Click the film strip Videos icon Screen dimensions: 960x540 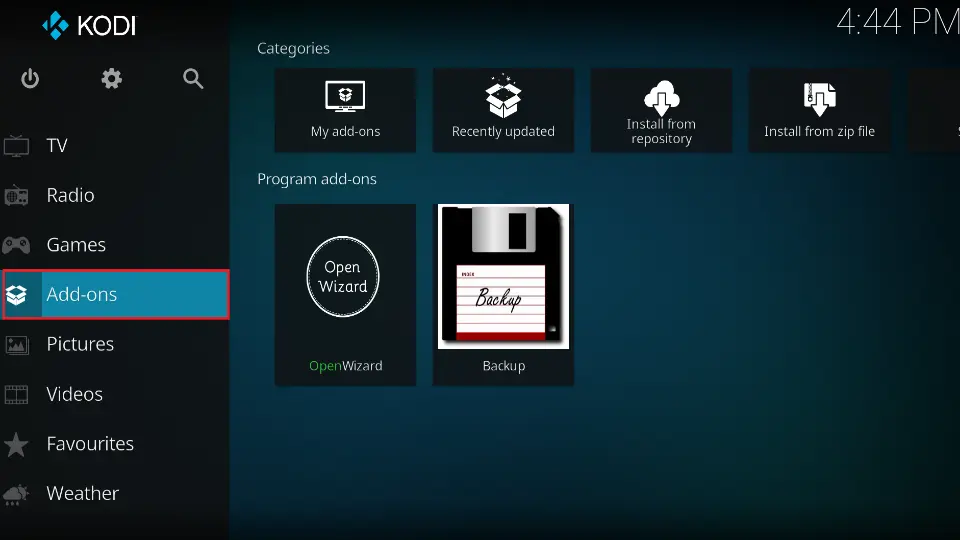[x=17, y=394]
